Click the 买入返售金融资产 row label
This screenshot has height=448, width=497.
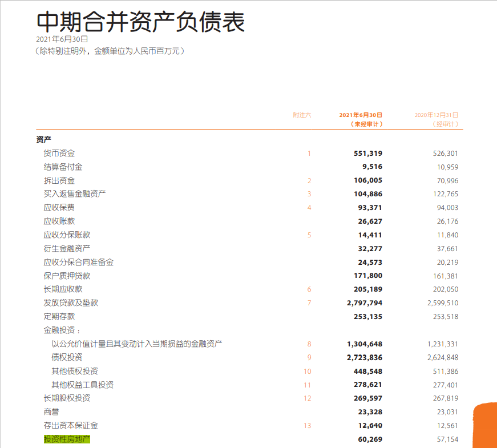75,193
